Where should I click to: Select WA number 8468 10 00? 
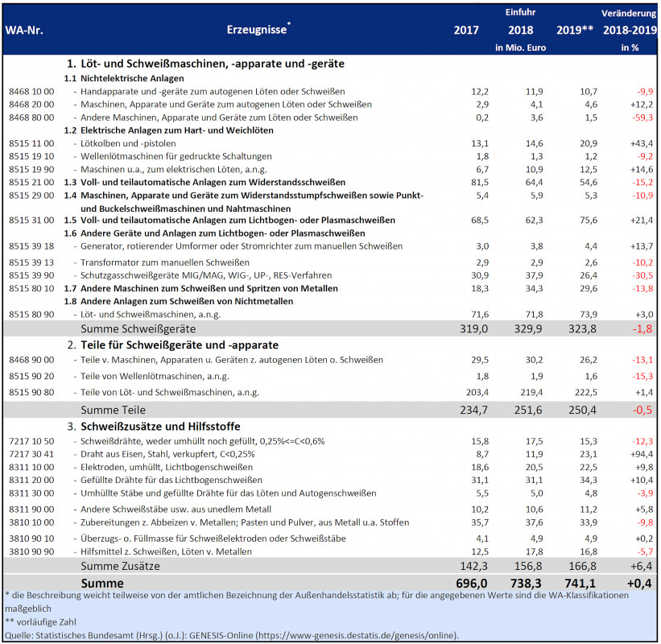pyautogui.click(x=31, y=92)
